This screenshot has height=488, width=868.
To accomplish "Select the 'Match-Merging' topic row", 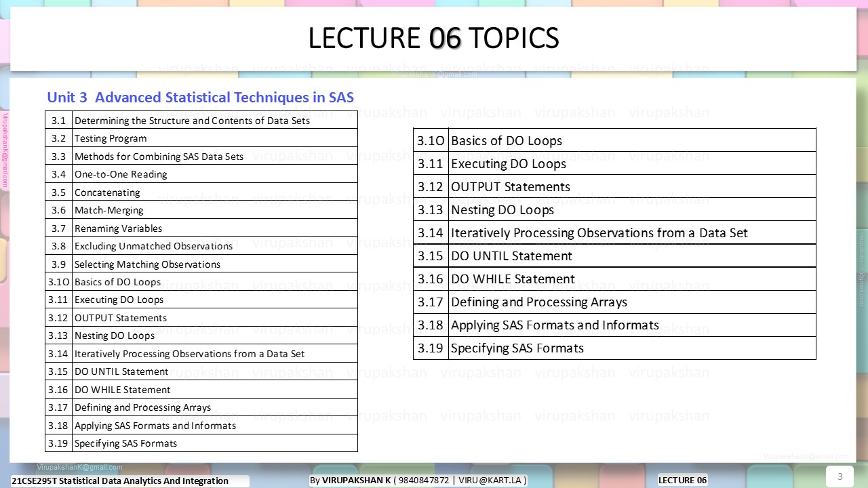I will (x=201, y=209).
